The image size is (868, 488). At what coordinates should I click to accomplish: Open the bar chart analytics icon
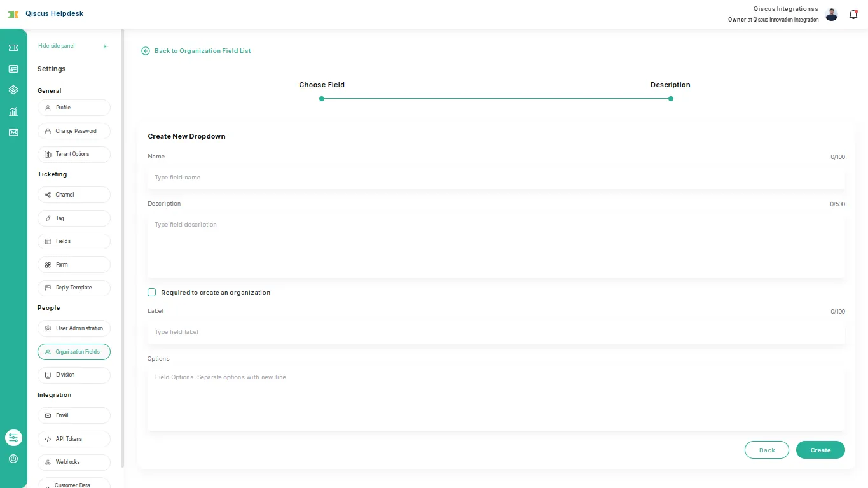click(x=13, y=111)
